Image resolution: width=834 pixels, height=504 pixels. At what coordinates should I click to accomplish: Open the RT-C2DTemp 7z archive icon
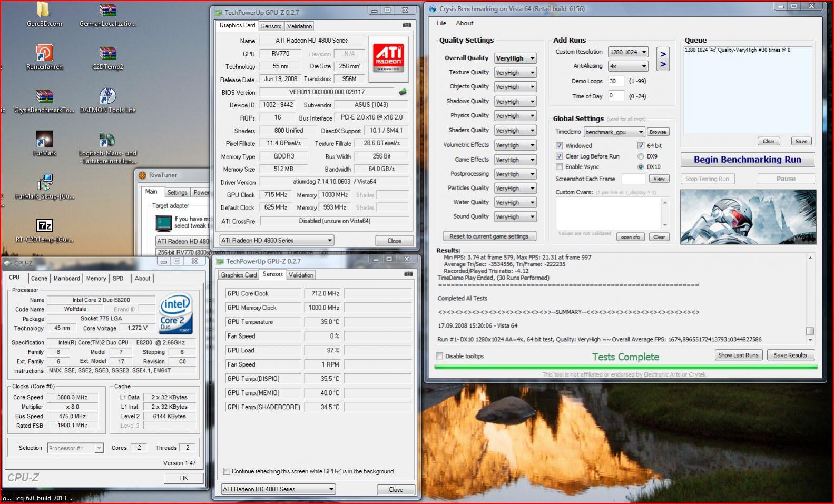(x=44, y=230)
